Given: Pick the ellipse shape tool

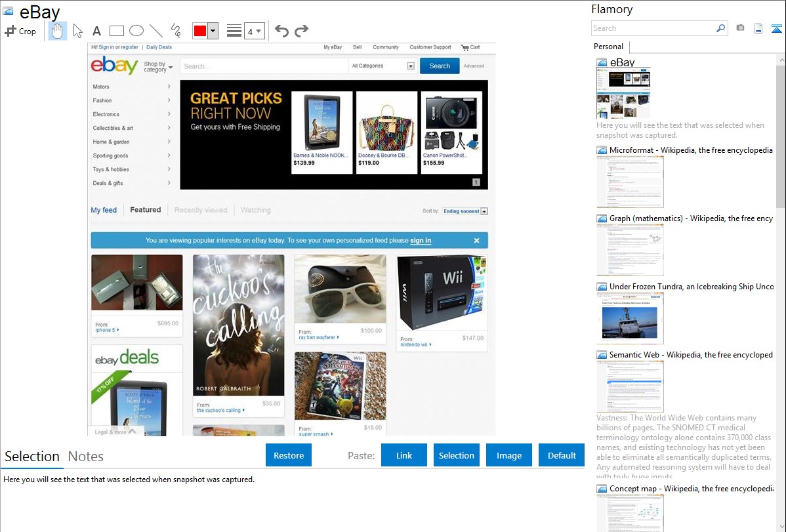Looking at the screenshot, I should coord(136,31).
